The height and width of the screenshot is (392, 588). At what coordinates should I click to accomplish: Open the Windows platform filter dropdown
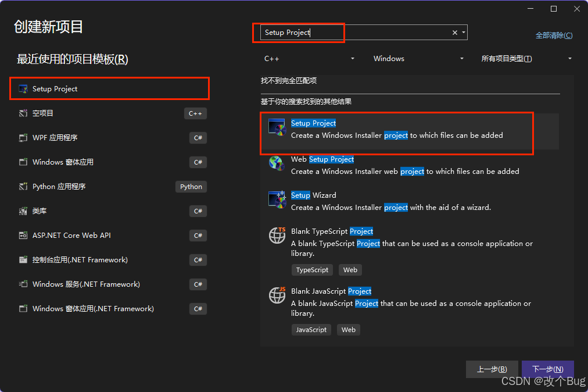[418, 59]
